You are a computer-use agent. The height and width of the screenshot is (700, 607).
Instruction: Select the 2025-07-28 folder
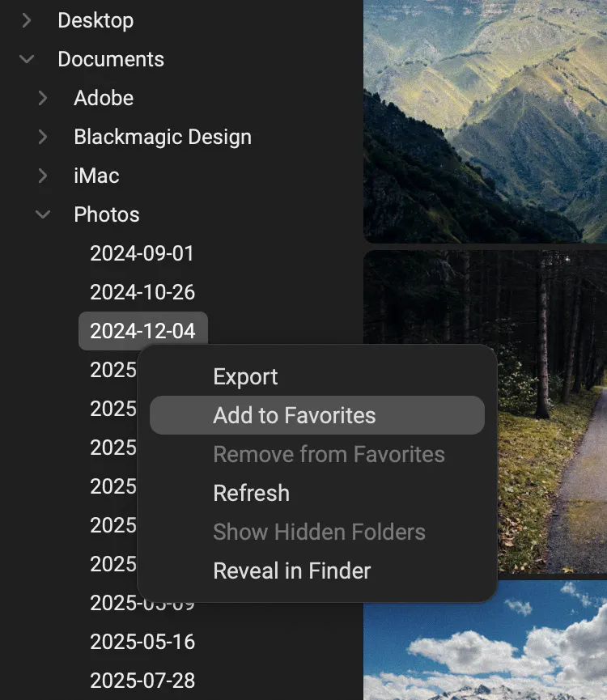point(142,681)
